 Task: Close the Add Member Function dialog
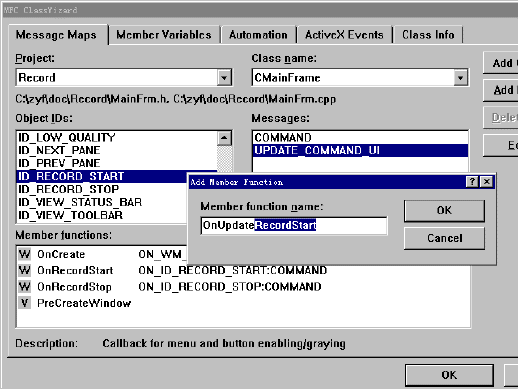click(x=487, y=182)
